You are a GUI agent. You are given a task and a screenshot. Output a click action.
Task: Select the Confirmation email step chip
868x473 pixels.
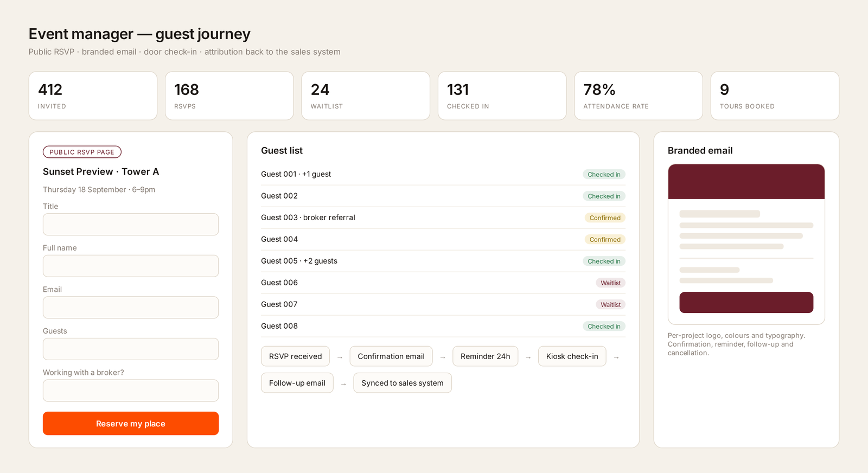click(x=391, y=356)
